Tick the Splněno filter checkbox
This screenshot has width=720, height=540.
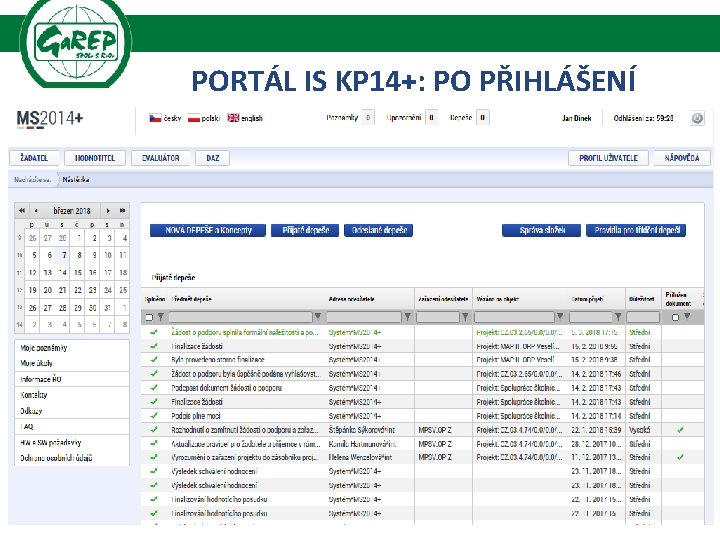[149, 317]
